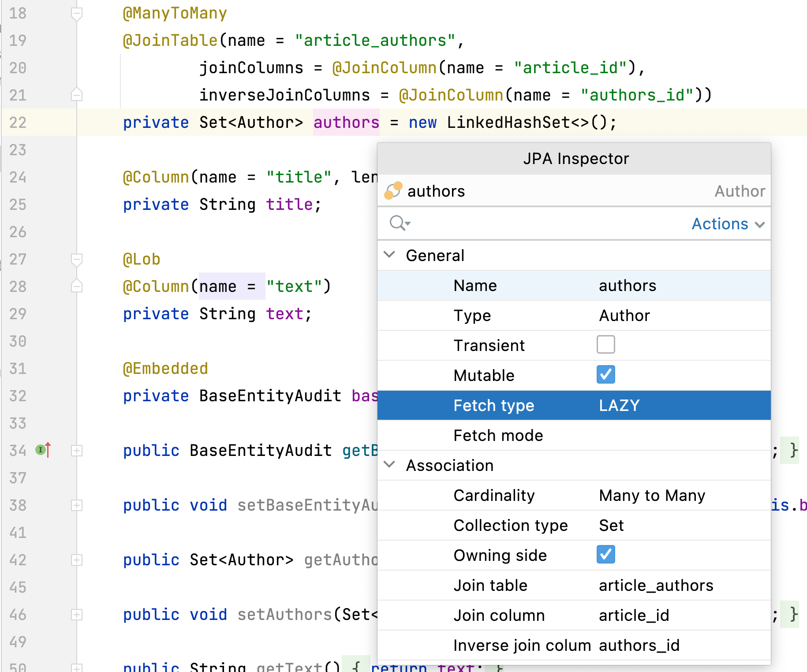Click the fold-end marker at line 21
The width and height of the screenshot is (807, 672).
(x=76, y=94)
